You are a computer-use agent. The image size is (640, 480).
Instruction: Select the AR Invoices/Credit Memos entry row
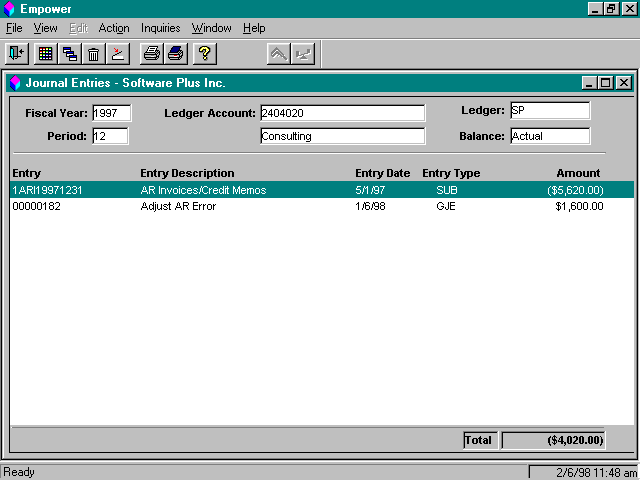[x=322, y=190]
